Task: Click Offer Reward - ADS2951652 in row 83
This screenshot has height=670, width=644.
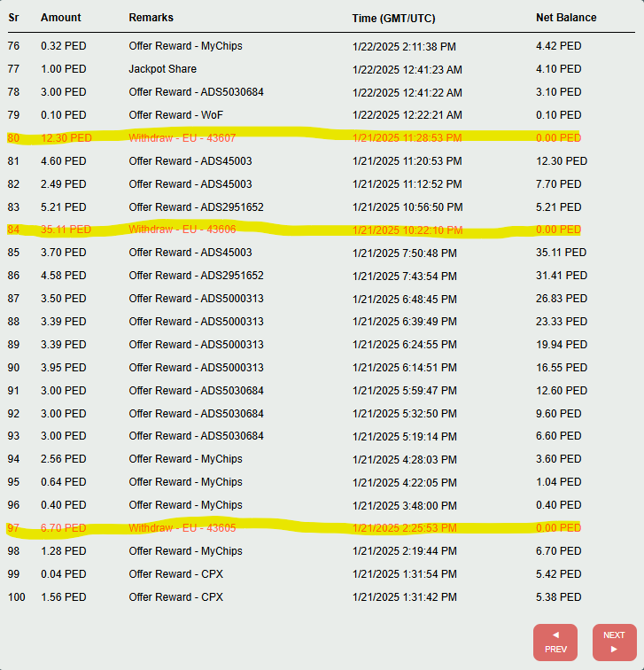Action: tap(196, 207)
